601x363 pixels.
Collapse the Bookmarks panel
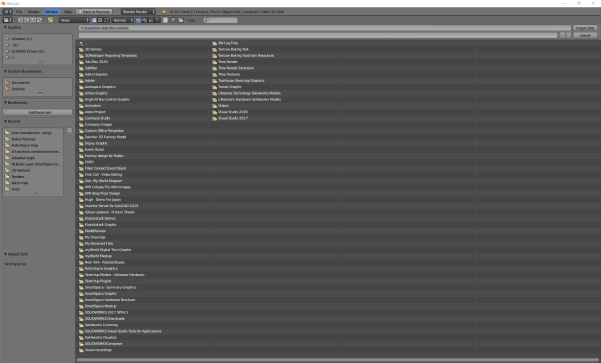point(5,103)
